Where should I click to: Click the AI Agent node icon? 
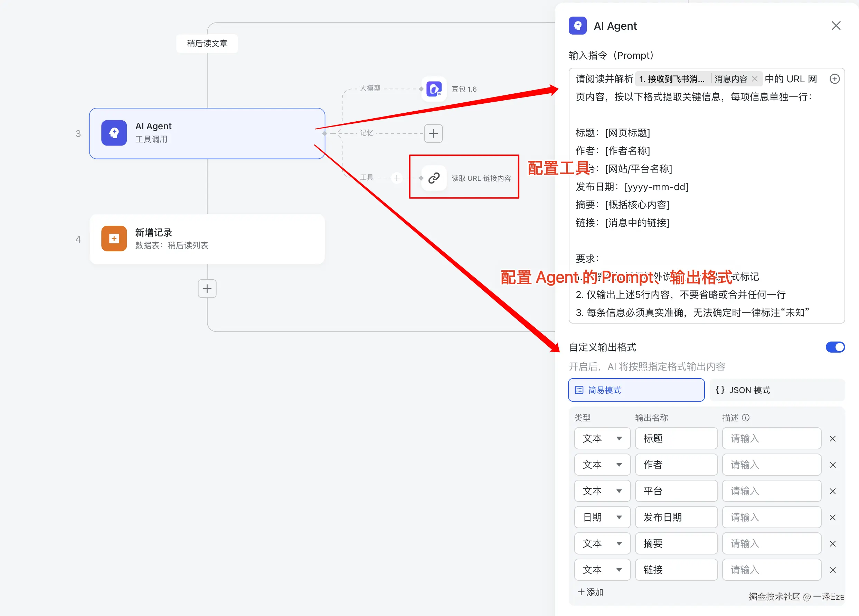point(114,133)
